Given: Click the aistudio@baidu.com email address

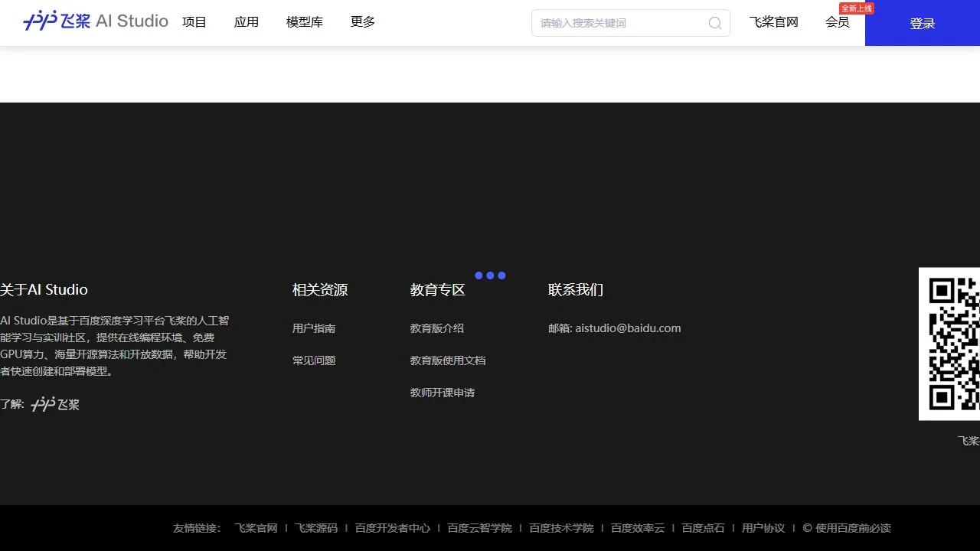Looking at the screenshot, I should 628,328.
